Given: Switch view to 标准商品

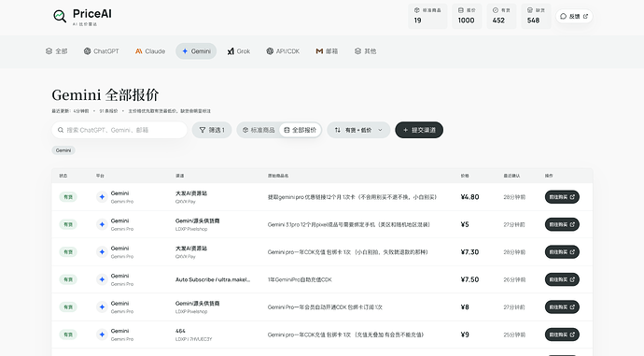Looking at the screenshot, I should 259,130.
